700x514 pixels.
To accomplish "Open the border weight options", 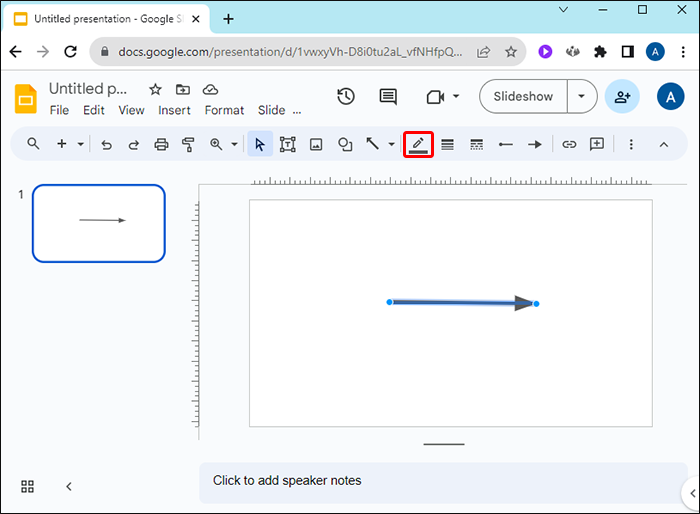I will click(447, 144).
